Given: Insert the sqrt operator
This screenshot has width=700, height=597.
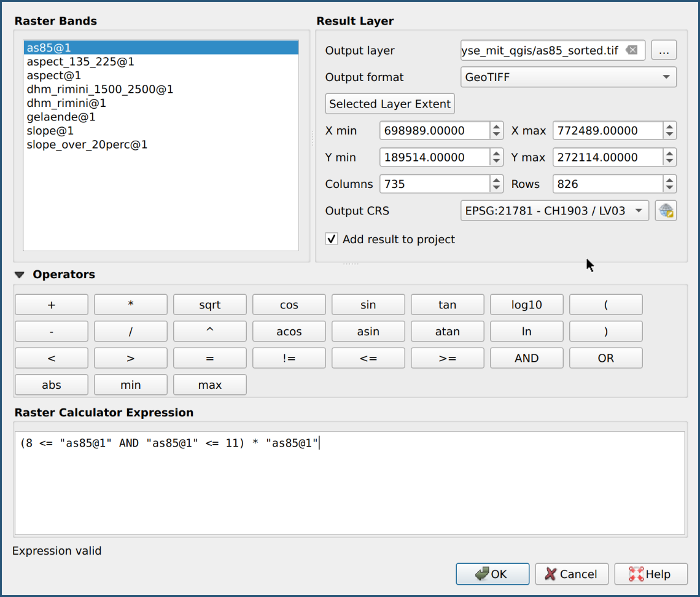Looking at the screenshot, I should coord(209,305).
